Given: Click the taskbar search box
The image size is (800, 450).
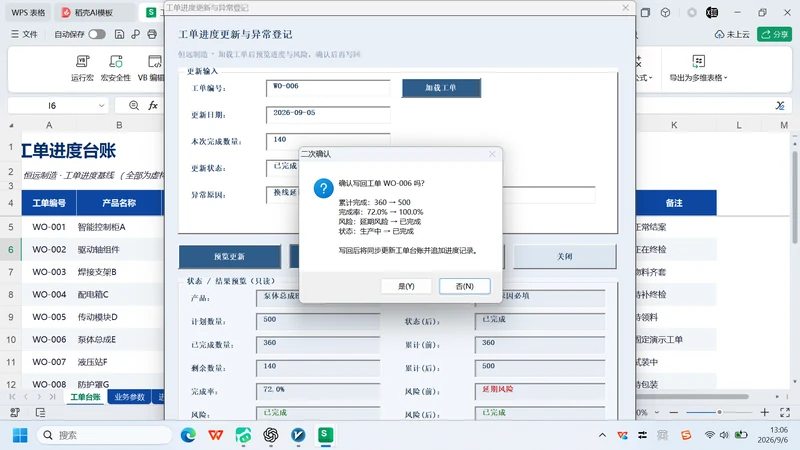Looking at the screenshot, I should coord(105,435).
